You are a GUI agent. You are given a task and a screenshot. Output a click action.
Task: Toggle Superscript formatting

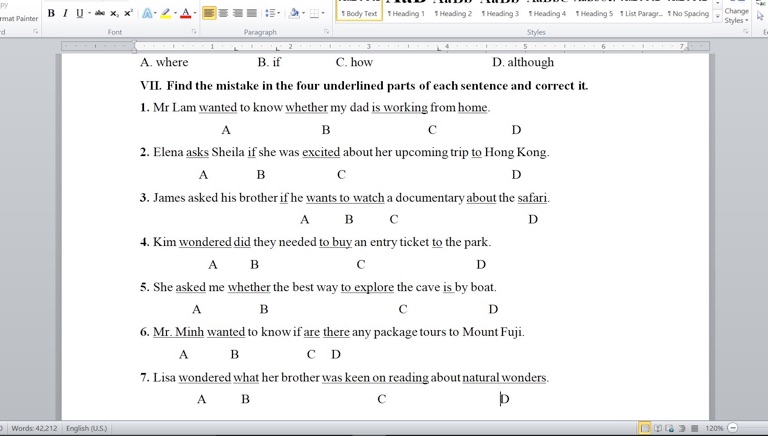tap(128, 13)
